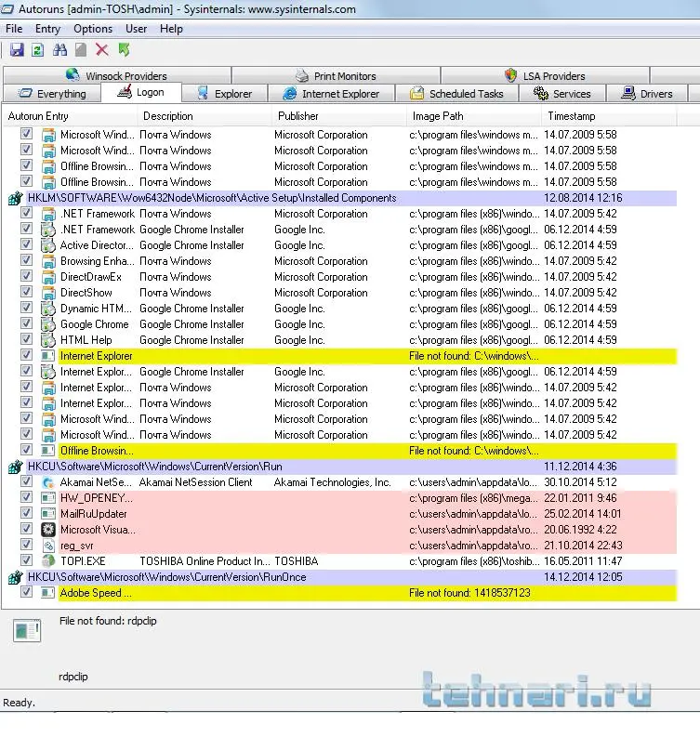Open the Entry menu
700x737 pixels.
click(48, 29)
